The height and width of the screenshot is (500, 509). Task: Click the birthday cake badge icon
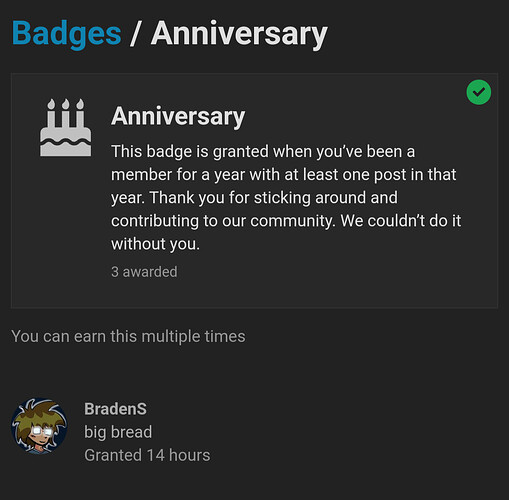click(66, 127)
